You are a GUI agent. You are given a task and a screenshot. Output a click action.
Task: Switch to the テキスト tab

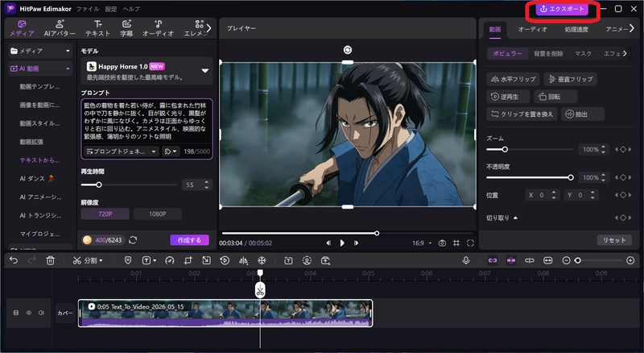tap(97, 28)
